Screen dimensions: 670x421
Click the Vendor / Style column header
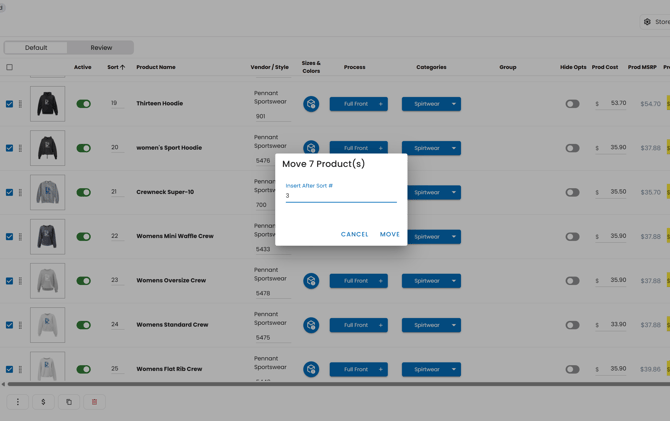click(x=269, y=67)
